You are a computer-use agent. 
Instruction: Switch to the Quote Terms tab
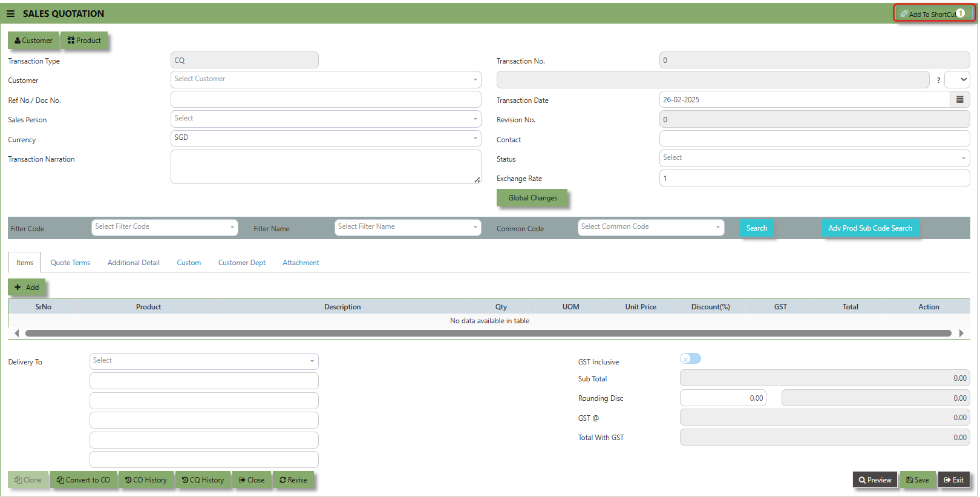pyautogui.click(x=70, y=263)
